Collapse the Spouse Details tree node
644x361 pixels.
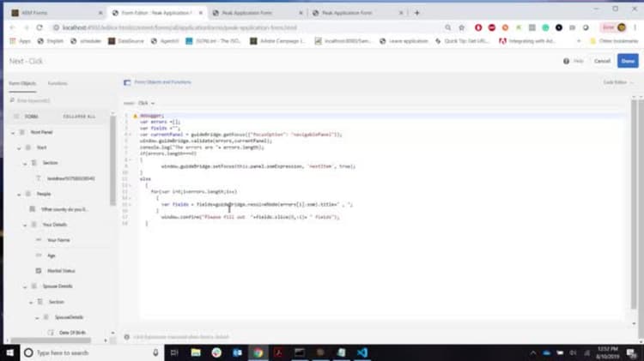tap(25, 286)
